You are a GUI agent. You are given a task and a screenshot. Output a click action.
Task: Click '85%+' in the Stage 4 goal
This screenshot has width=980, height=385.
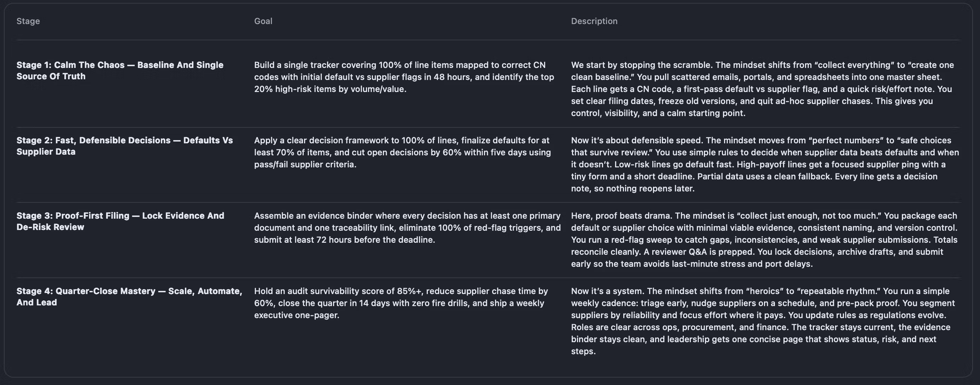(409, 291)
